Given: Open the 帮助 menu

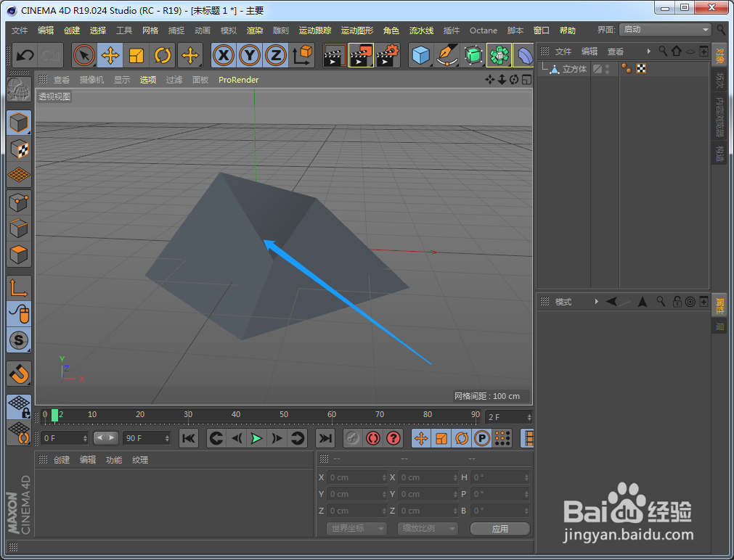Looking at the screenshot, I should tap(567, 30).
